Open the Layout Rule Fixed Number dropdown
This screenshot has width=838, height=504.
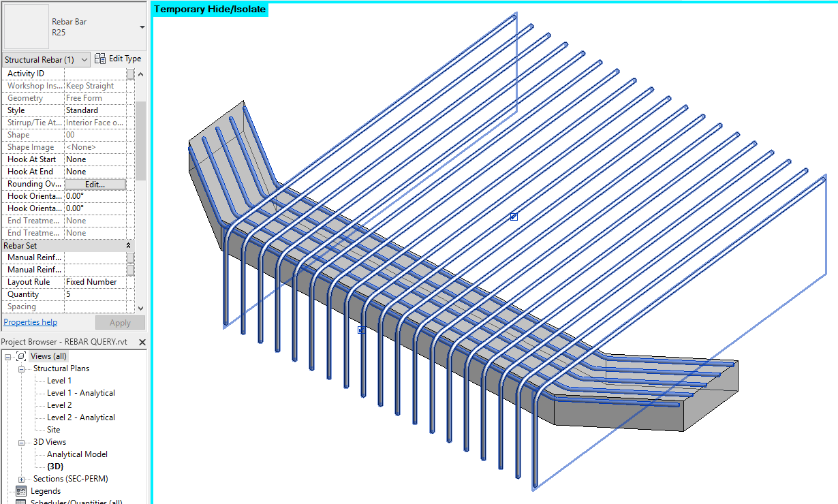pos(95,281)
